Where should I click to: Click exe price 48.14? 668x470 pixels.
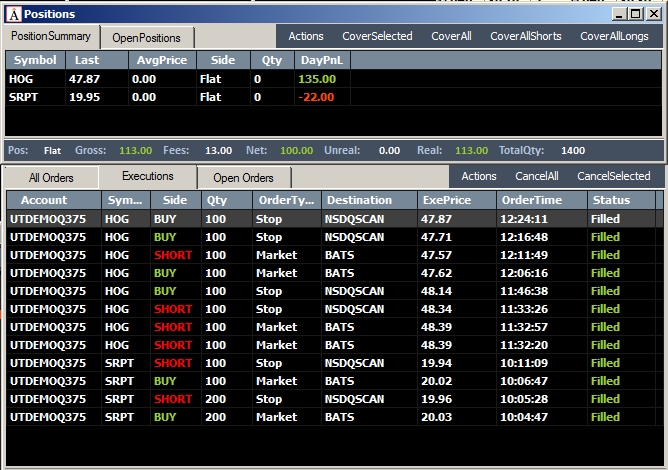point(436,291)
